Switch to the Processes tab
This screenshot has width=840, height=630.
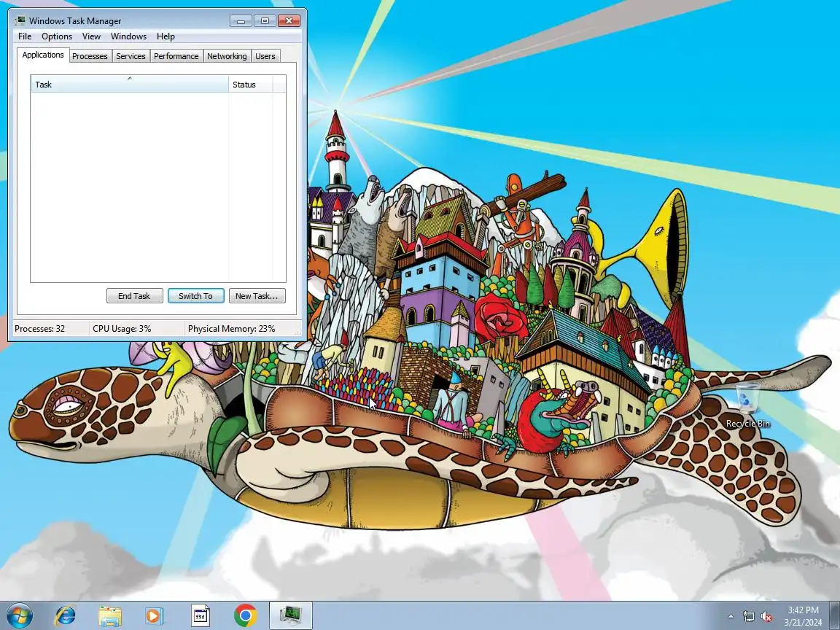(90, 55)
